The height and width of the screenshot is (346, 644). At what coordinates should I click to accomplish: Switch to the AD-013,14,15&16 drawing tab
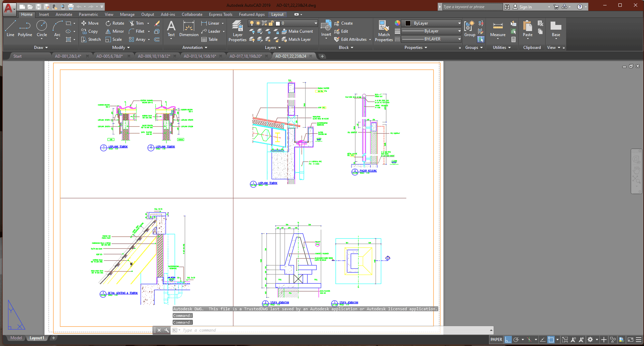point(200,56)
